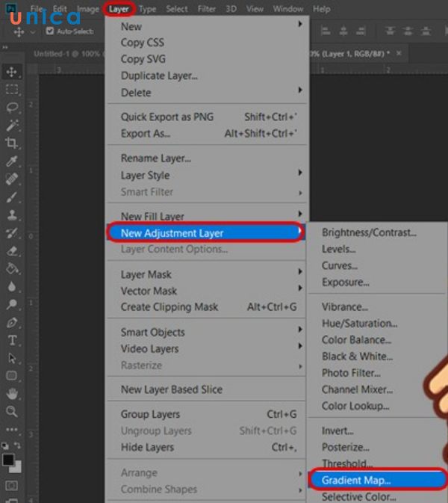This screenshot has height=503, width=448.
Task: Click the foreground color swatch
Action: point(9,458)
